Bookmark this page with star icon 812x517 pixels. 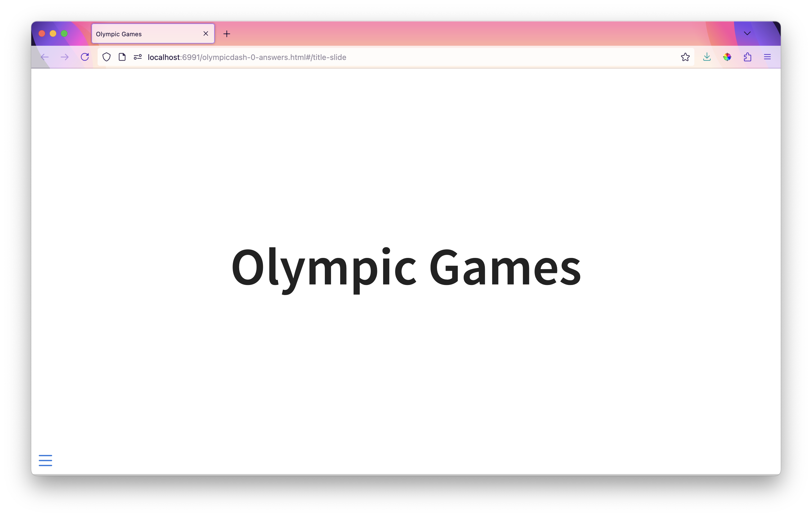[x=685, y=57]
